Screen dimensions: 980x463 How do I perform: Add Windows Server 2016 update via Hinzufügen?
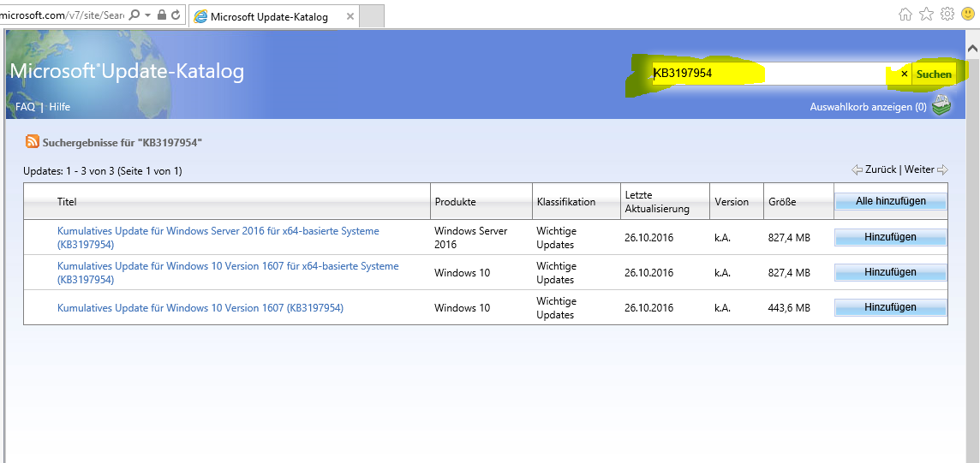click(890, 237)
